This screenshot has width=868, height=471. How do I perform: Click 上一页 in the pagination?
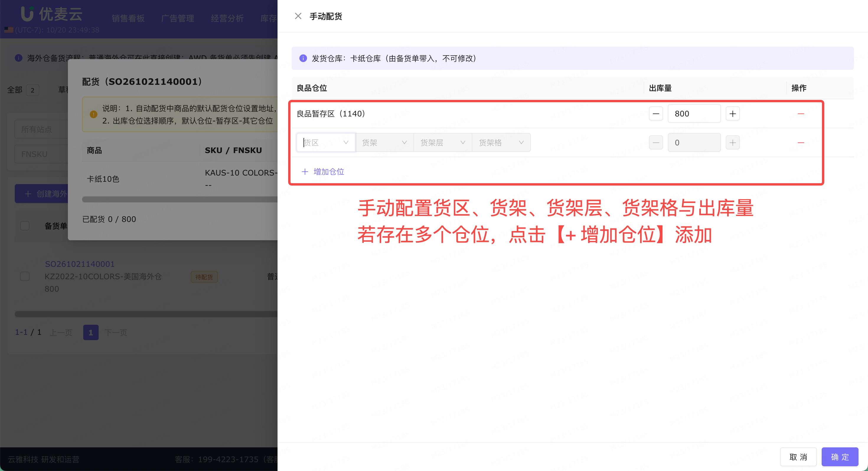tap(61, 332)
